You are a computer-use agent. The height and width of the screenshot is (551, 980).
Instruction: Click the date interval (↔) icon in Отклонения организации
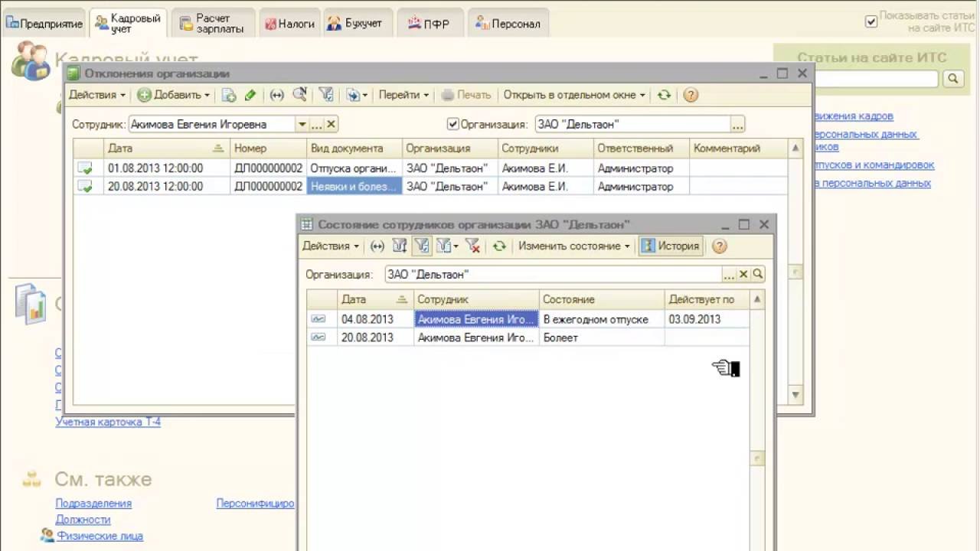pos(277,95)
